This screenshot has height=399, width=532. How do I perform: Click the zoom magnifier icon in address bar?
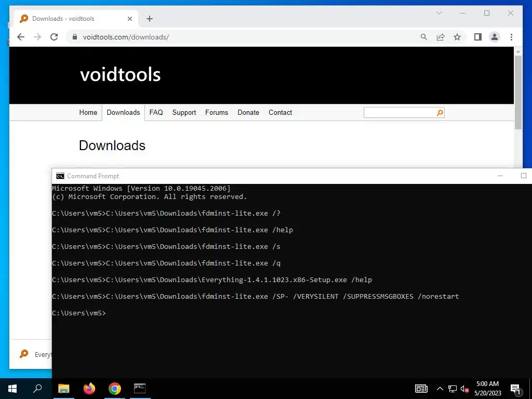click(x=424, y=37)
